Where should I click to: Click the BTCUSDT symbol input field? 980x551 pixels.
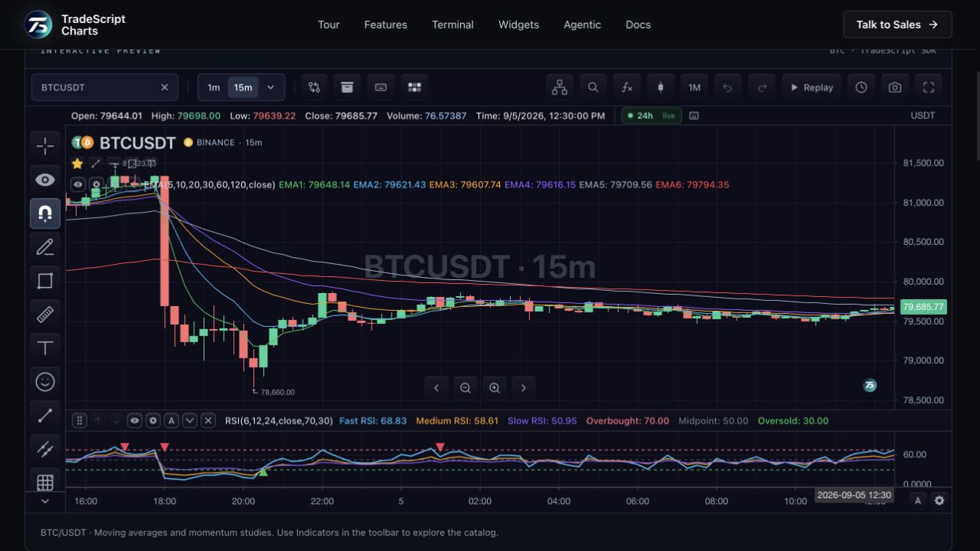[104, 87]
